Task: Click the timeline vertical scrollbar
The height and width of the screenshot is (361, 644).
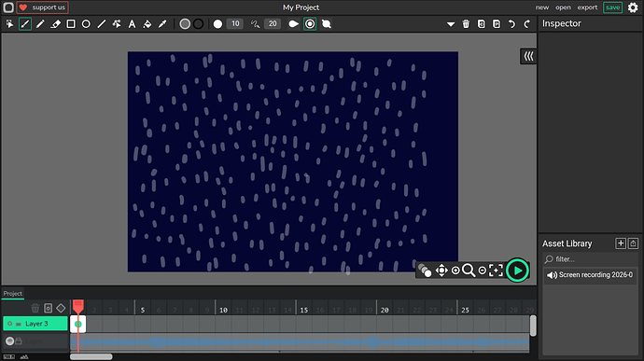Action: pos(533,326)
